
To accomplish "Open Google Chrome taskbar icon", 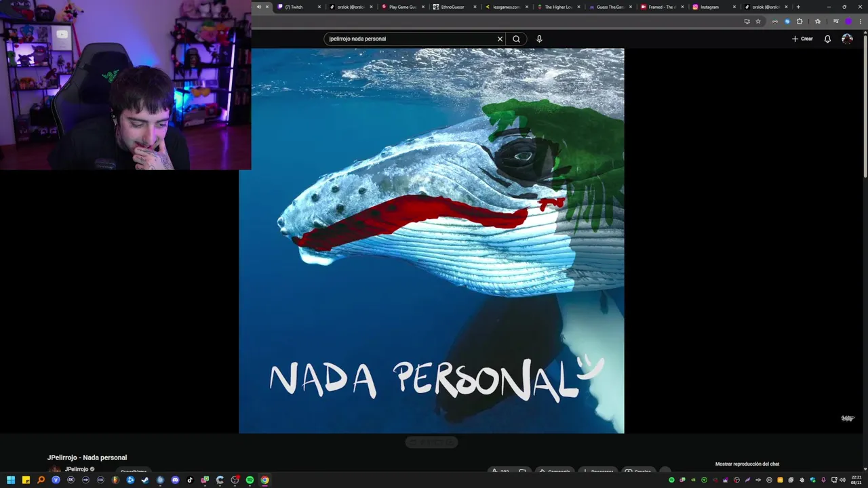I will click(x=264, y=480).
